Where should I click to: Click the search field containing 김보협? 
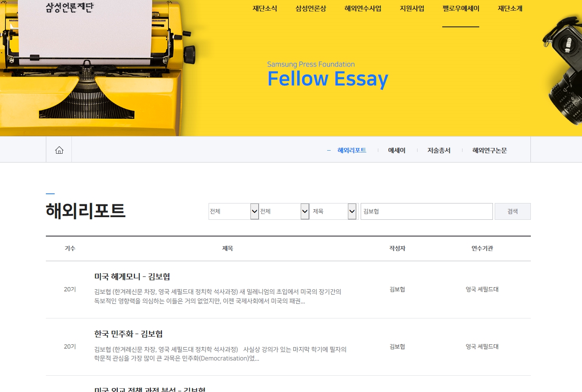tap(426, 211)
